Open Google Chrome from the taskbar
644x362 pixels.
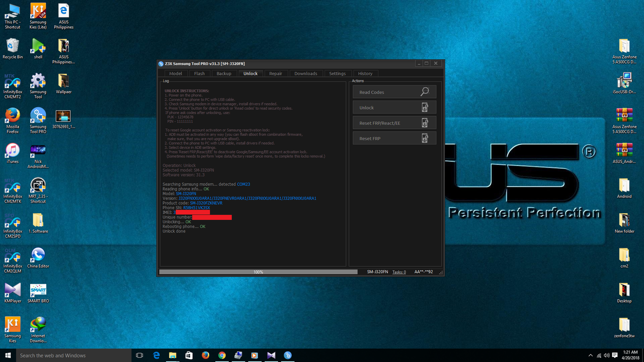(x=222, y=355)
